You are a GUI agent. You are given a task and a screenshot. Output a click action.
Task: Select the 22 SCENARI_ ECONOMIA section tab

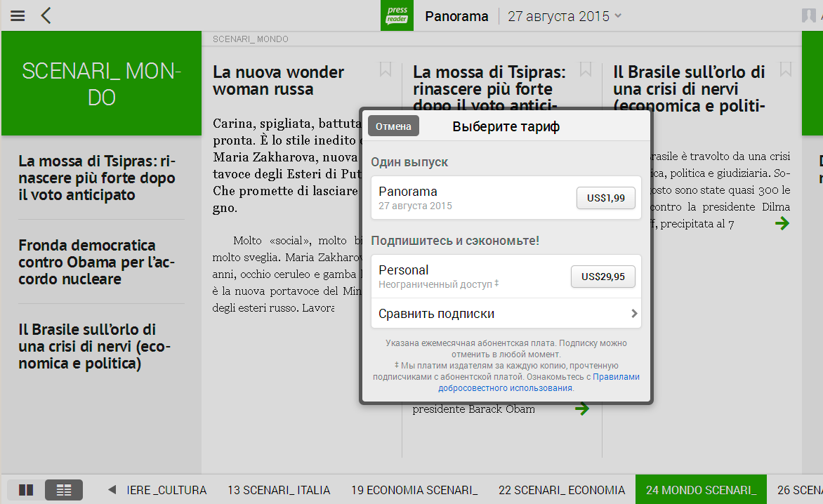point(561,490)
